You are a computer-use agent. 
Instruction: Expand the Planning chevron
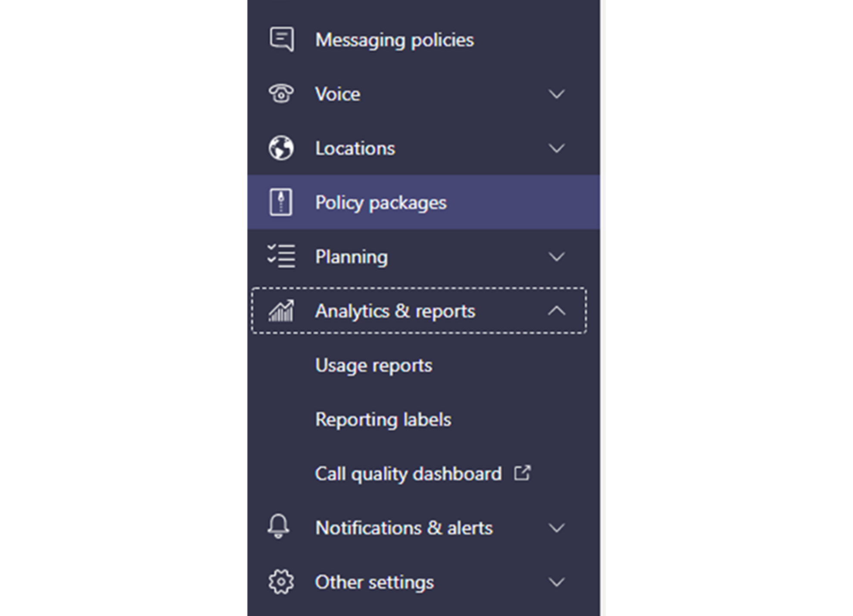pos(556,257)
